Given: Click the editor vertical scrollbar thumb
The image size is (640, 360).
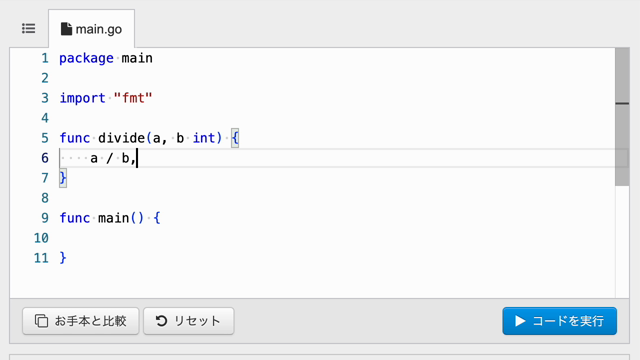Looking at the screenshot, I should point(622,117).
